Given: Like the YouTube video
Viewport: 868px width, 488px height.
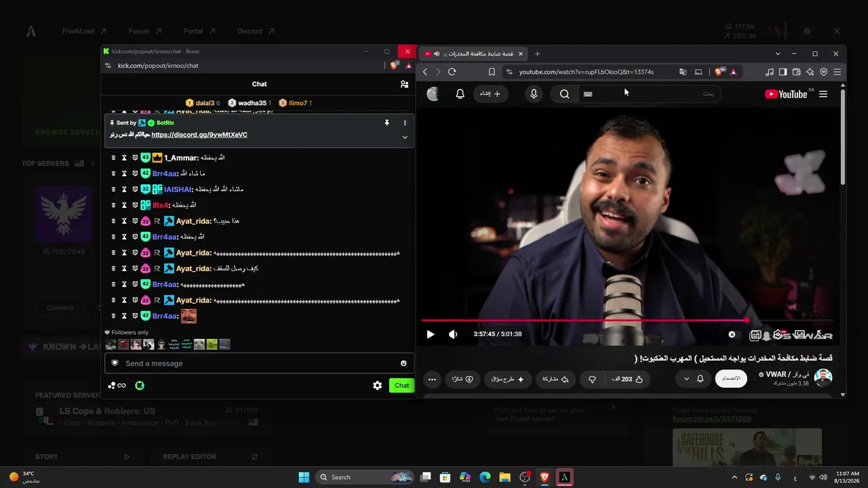Looking at the screenshot, I should pyautogui.click(x=627, y=380).
